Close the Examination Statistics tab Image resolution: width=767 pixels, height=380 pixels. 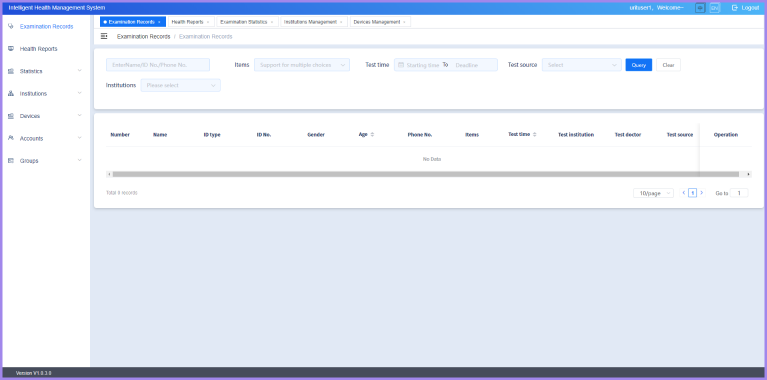click(x=271, y=22)
